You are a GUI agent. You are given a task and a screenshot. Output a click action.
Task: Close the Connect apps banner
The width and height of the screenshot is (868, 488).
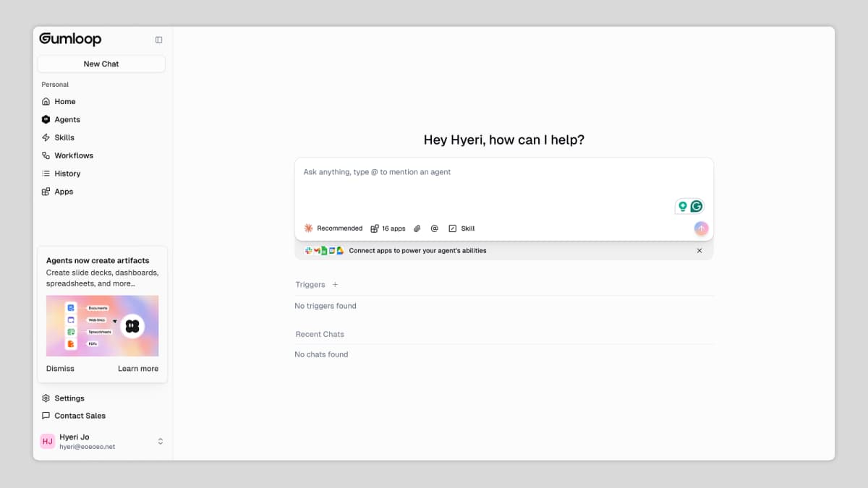point(699,251)
